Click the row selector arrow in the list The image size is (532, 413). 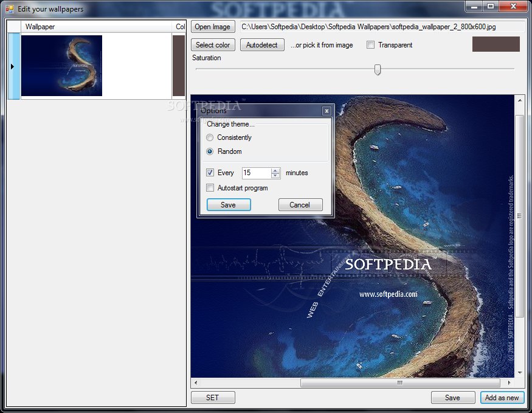[x=13, y=66]
